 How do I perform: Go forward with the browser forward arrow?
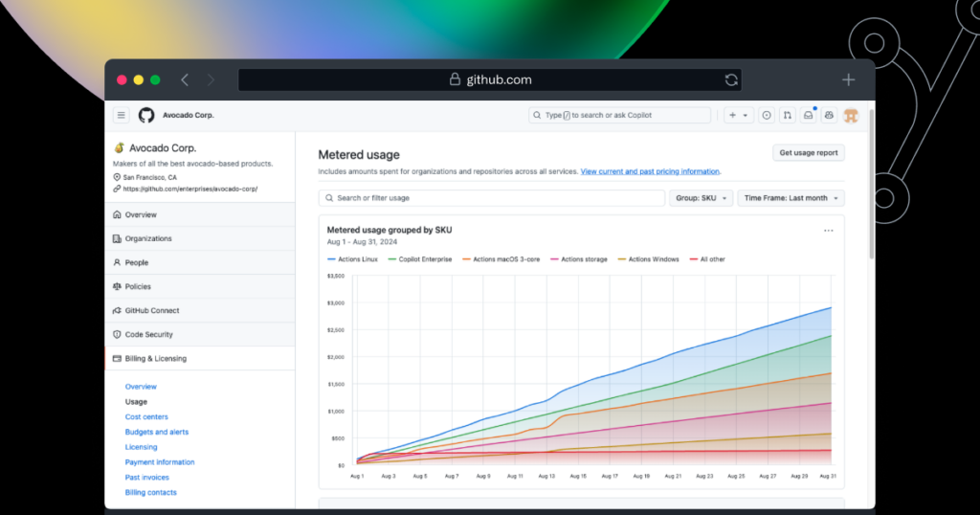pyautogui.click(x=211, y=80)
